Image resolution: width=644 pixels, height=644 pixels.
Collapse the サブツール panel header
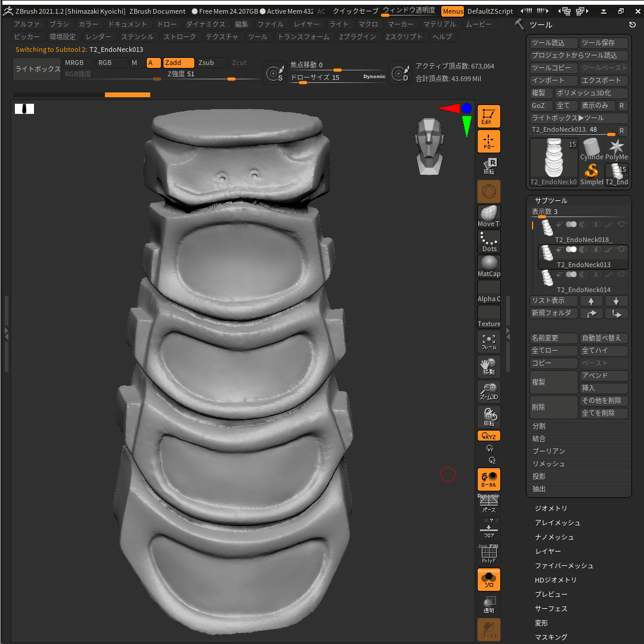tap(551, 200)
